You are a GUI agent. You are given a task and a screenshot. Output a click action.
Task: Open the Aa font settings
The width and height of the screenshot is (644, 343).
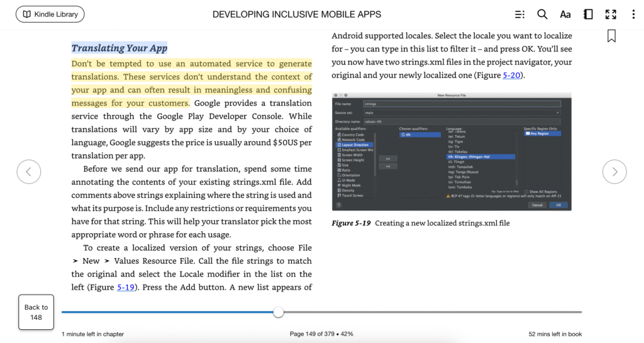tap(565, 15)
